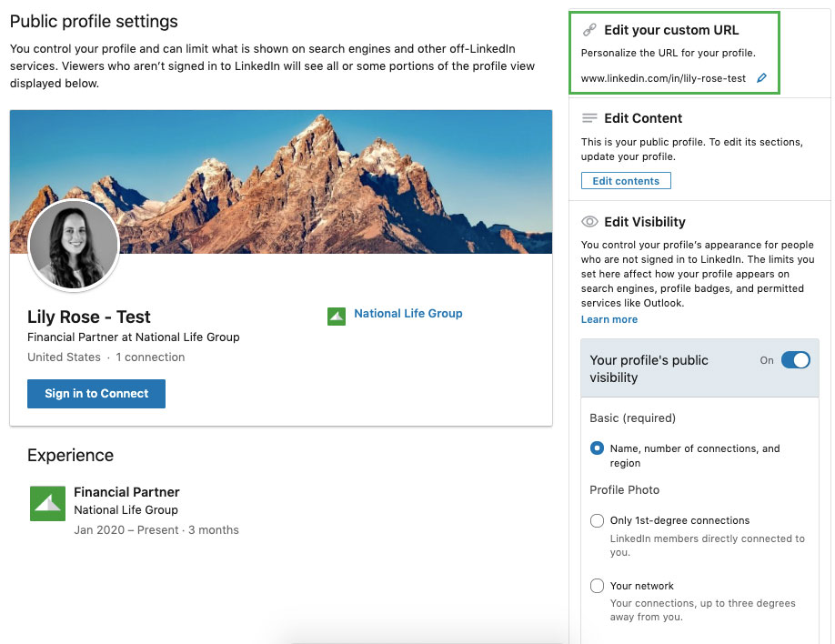This screenshot has height=644, width=835.
Task: Click Sign in to Connect button
Action: click(x=96, y=394)
